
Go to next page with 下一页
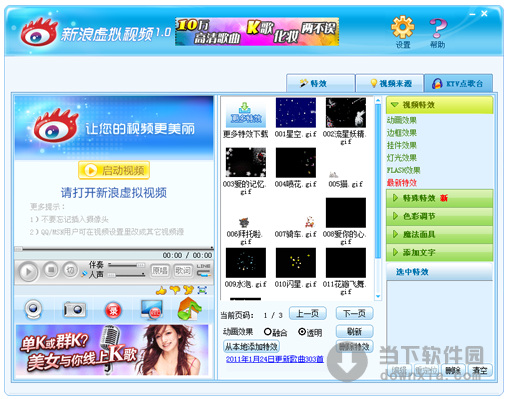[354, 313]
